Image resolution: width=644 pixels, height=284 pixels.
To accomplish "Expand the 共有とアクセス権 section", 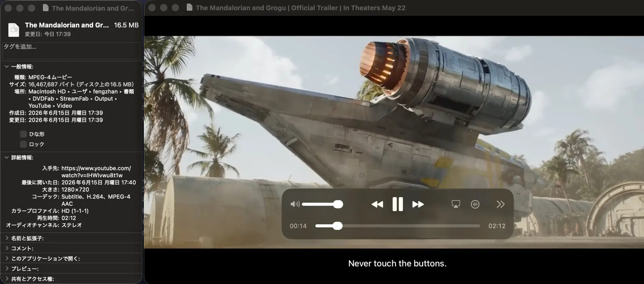I will pyautogui.click(x=7, y=279).
